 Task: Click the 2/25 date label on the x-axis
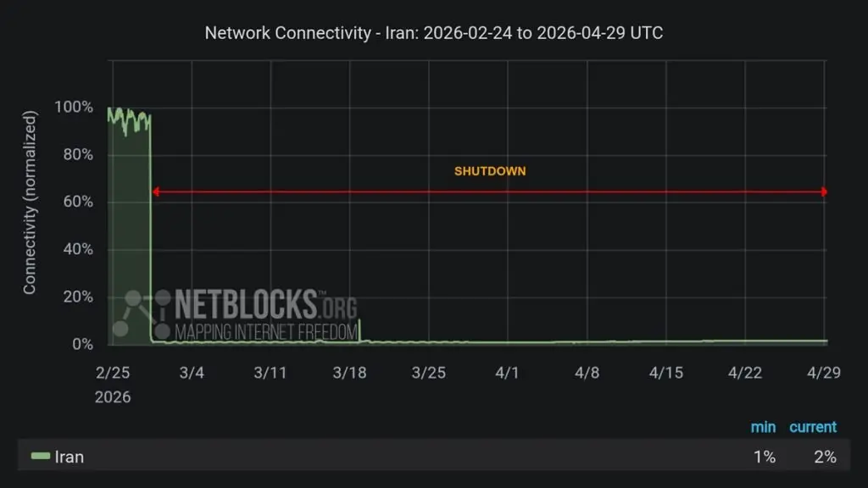[x=113, y=373]
